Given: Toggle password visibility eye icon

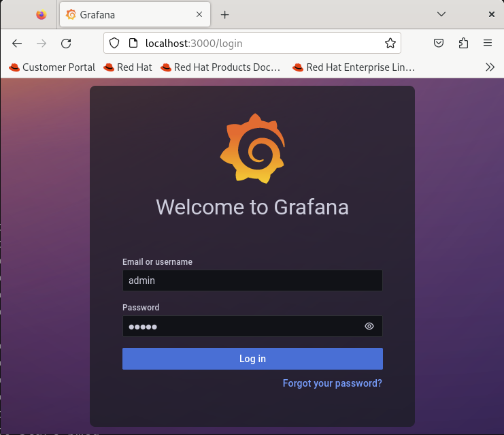Looking at the screenshot, I should coord(369,326).
